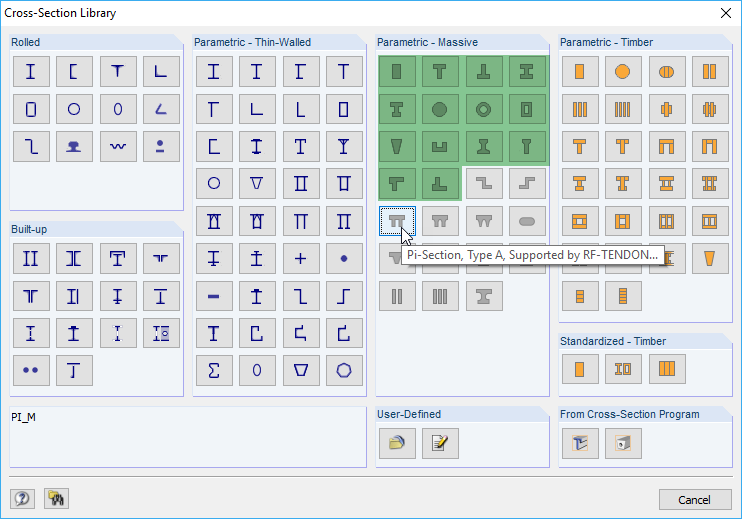Select massive solid circle section icon
Screen dimensions: 742x519
[440, 109]
